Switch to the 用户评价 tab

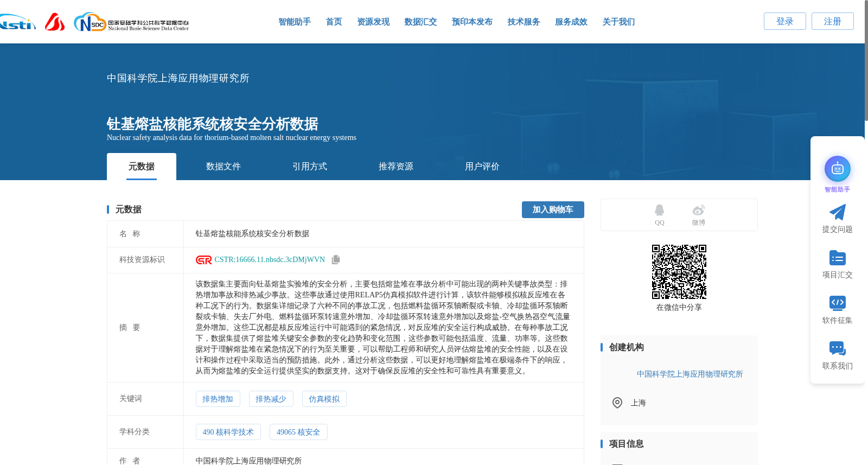click(482, 167)
